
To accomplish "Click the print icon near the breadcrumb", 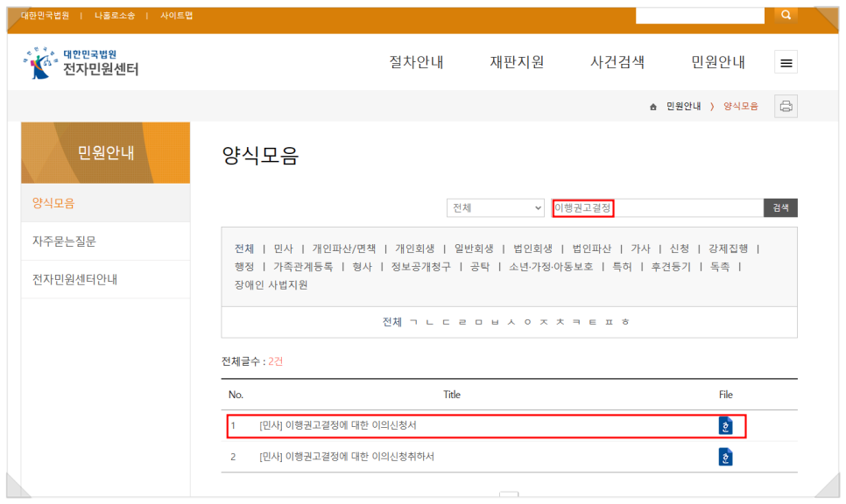I will click(786, 106).
